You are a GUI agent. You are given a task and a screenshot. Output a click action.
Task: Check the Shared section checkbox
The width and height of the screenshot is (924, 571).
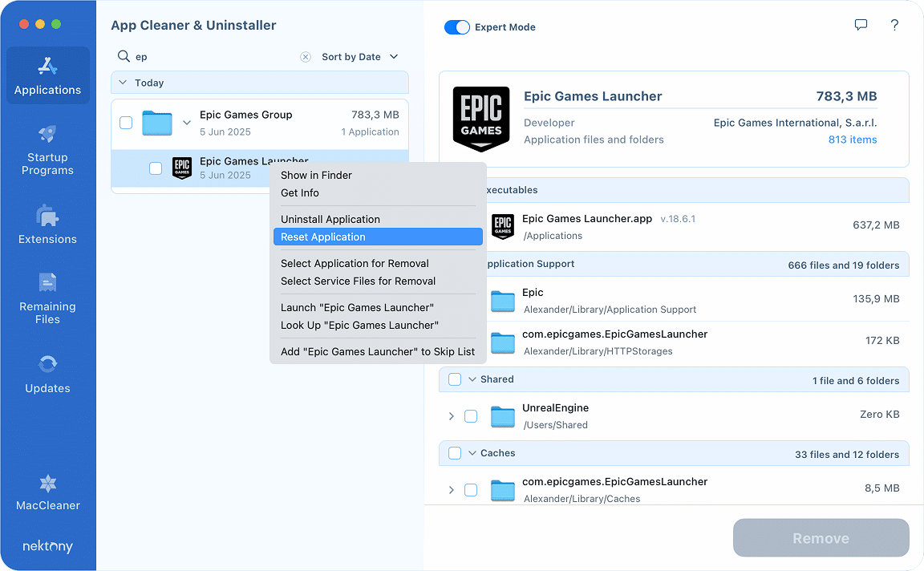tap(455, 379)
